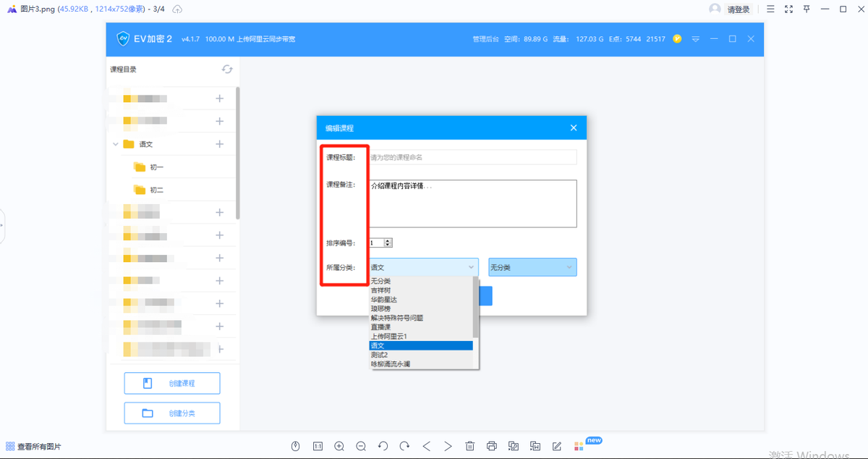Go to the next image
Screen dimensions: 868x459
[x=448, y=446]
